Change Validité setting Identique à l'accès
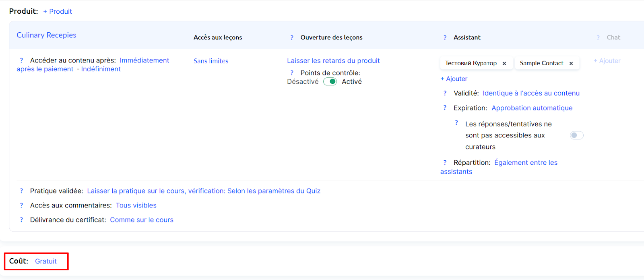Viewport: 644px width, 280px height. [x=531, y=93]
